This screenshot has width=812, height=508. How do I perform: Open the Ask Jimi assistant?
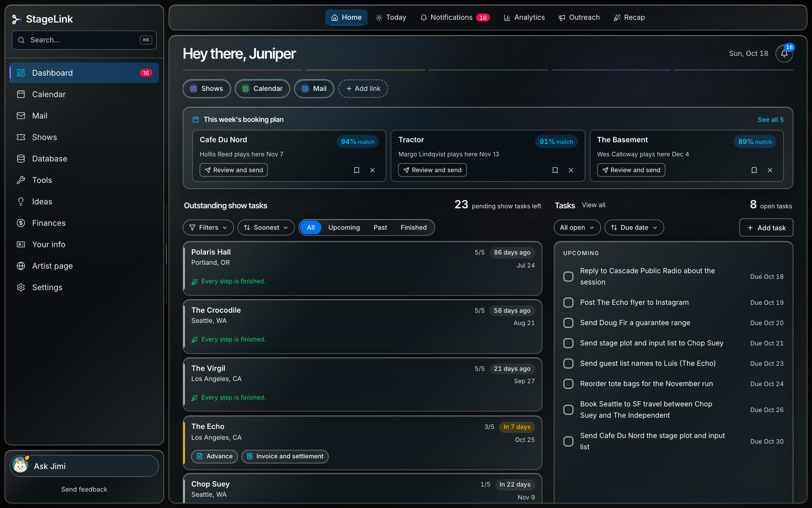pos(84,466)
